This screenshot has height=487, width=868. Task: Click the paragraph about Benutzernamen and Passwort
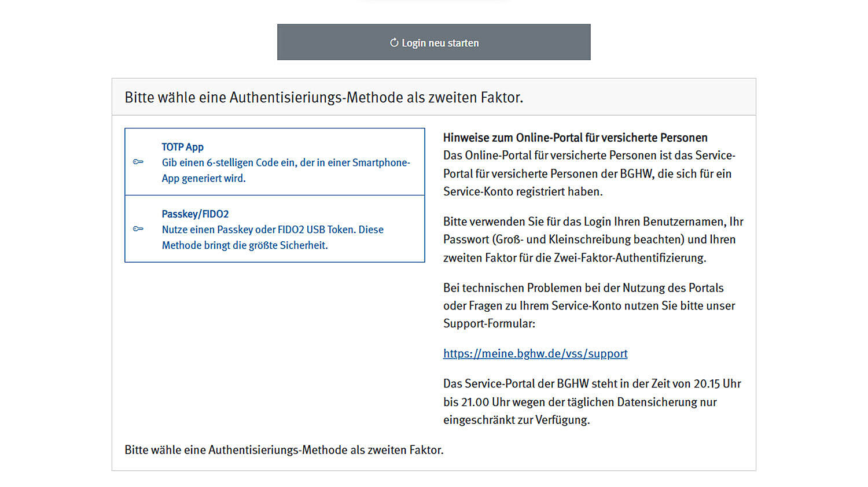593,239
